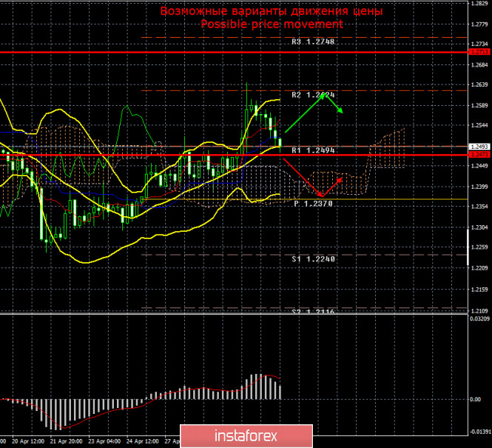This screenshot has width=492, height=448.
Task: Click the Russian chart title text
Action: pos(272,12)
